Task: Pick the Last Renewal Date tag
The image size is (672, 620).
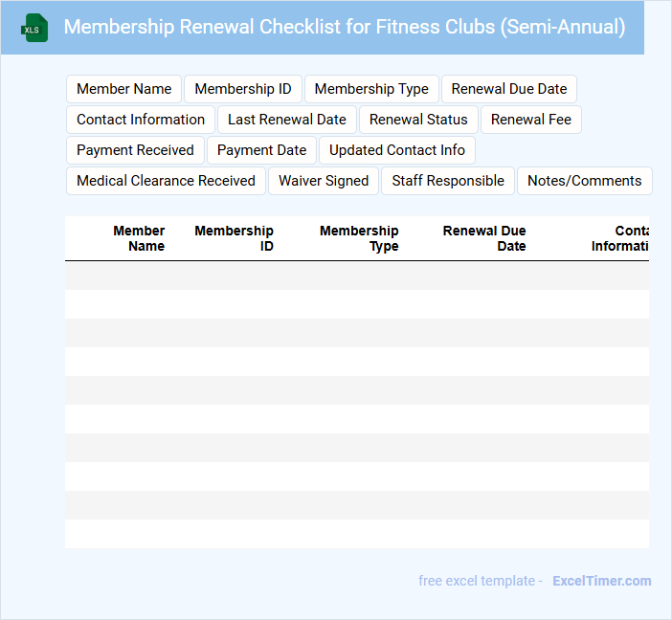Action: 287,120
